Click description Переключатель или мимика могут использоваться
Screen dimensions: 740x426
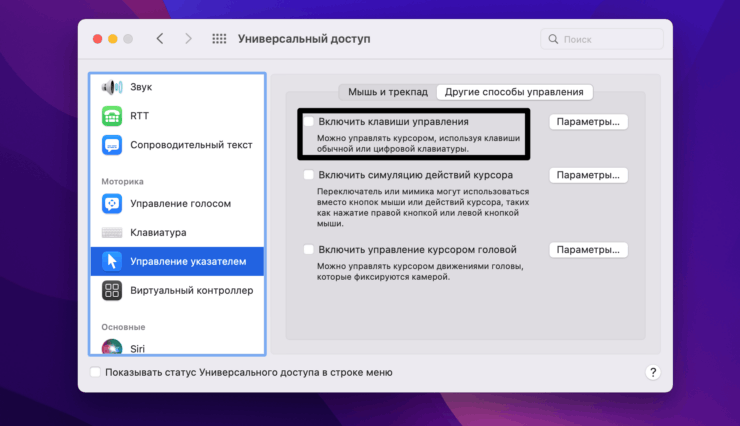coord(423,208)
